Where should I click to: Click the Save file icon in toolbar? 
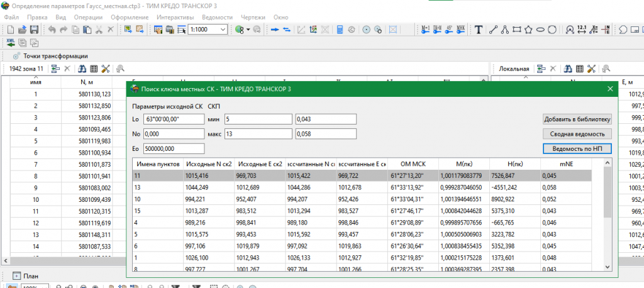click(34, 30)
